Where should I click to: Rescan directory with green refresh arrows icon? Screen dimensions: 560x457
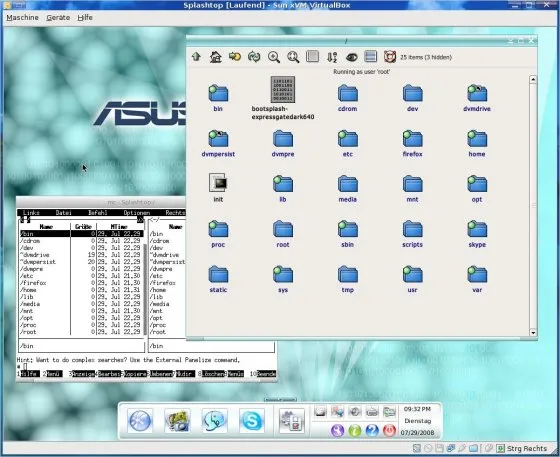[x=254, y=56]
